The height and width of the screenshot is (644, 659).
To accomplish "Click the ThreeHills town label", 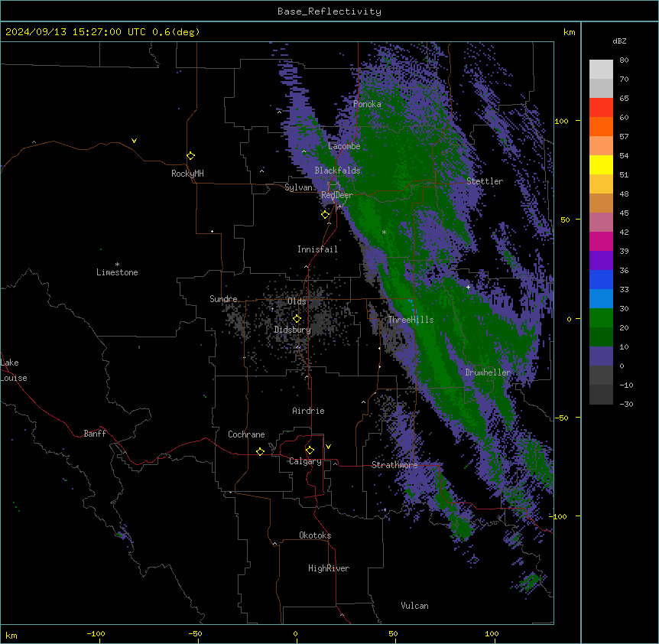I will click(411, 320).
